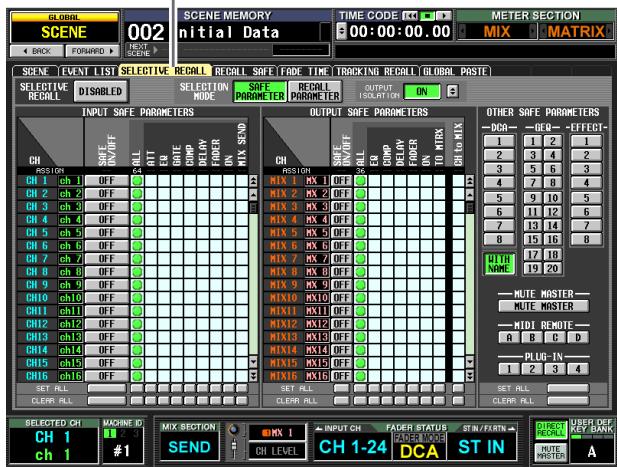Select GEQ 20 safe button
This screenshot has width=617, height=467.
pyautogui.click(x=552, y=268)
